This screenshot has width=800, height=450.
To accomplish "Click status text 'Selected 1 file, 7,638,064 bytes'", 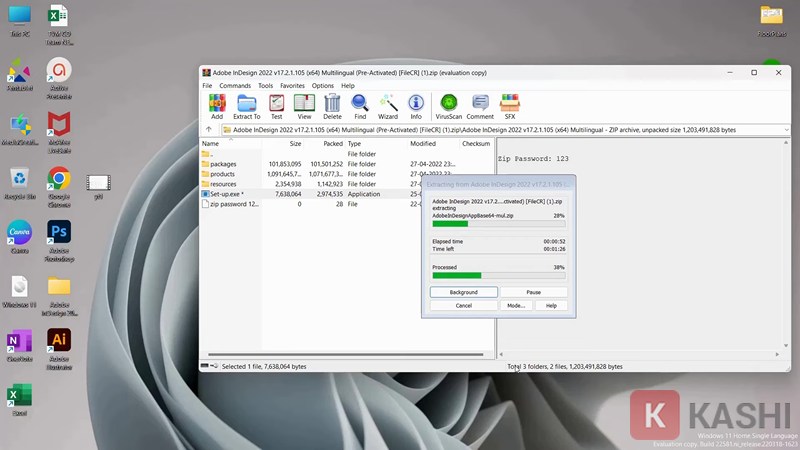I will pyautogui.click(x=264, y=366).
